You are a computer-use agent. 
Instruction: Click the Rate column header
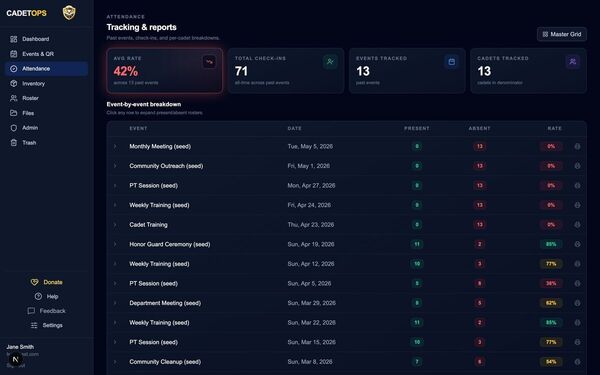coord(554,129)
